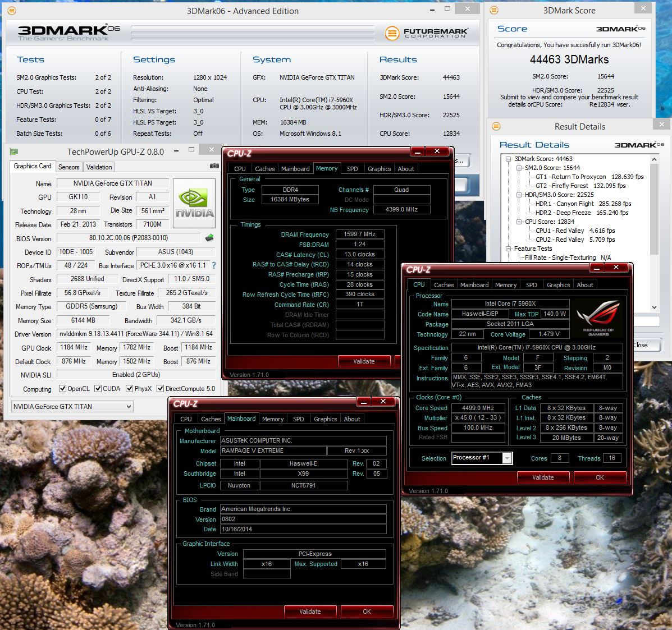Select CPU2 - Red Valley 5.709 fps row
This screenshot has height=630, width=672.
(x=575, y=240)
